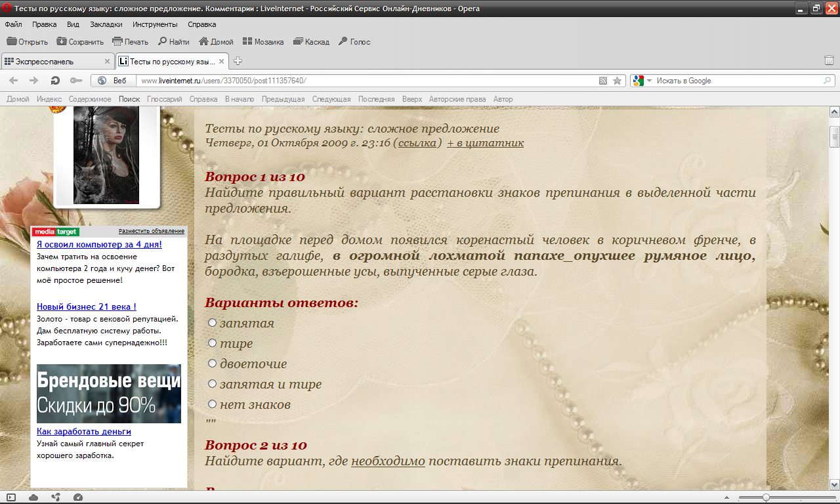Toggle the panels icon in status bar
The height and width of the screenshot is (504, 840).
tap(11, 497)
